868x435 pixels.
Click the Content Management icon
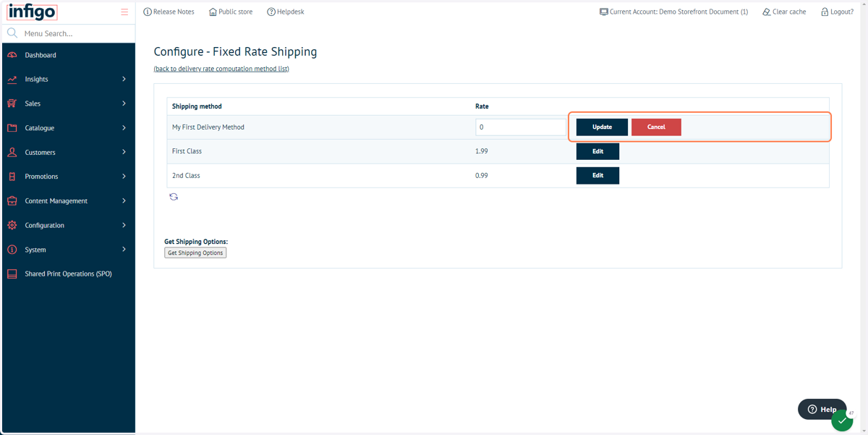point(12,201)
